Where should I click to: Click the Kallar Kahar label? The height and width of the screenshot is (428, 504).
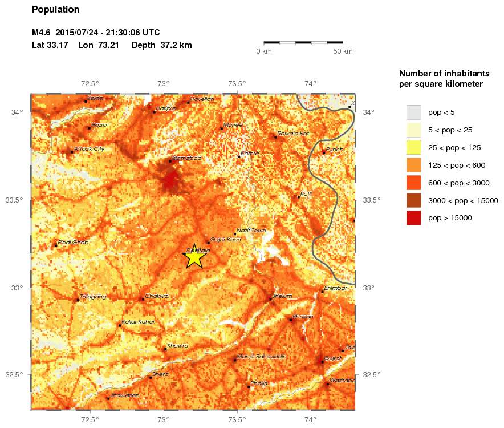[x=138, y=322]
